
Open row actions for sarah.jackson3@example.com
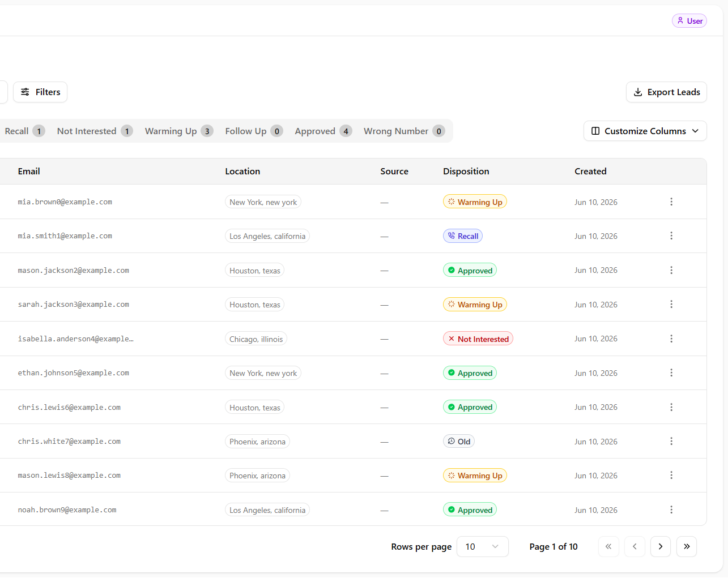(x=671, y=305)
